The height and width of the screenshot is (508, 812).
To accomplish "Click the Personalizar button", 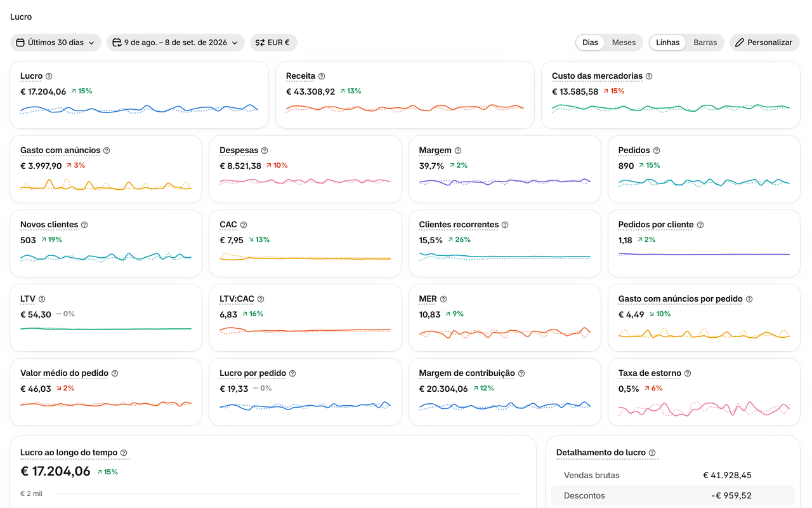I will coord(764,43).
